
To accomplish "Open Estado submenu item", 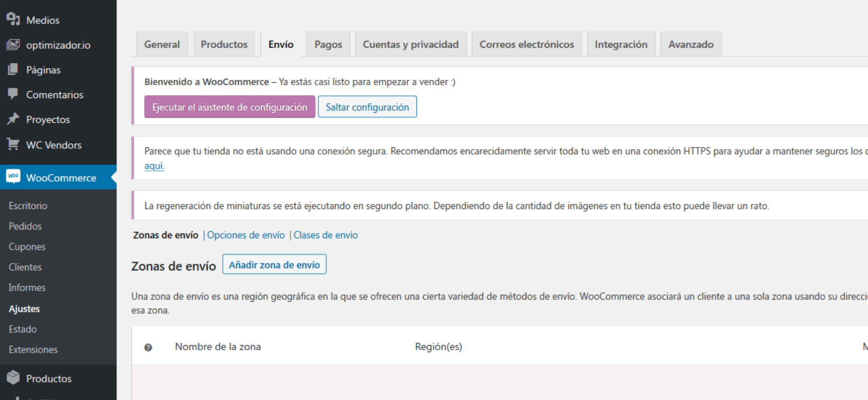I will click(x=23, y=329).
